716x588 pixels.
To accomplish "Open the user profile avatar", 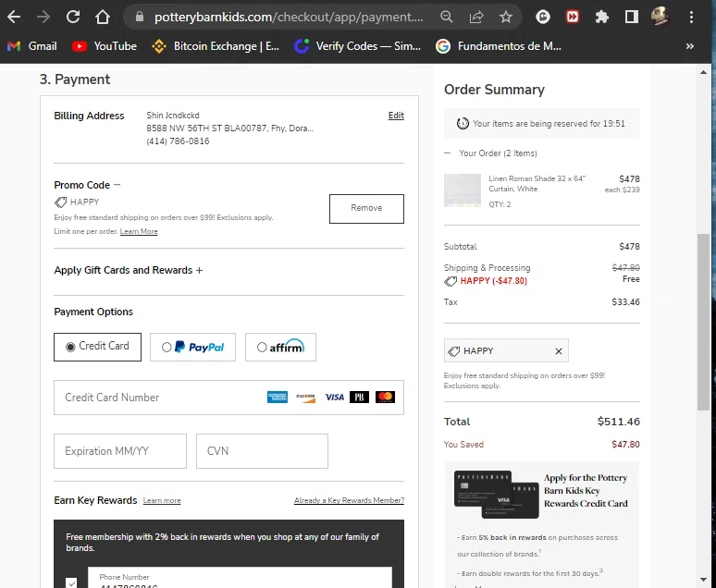I will 660,17.
